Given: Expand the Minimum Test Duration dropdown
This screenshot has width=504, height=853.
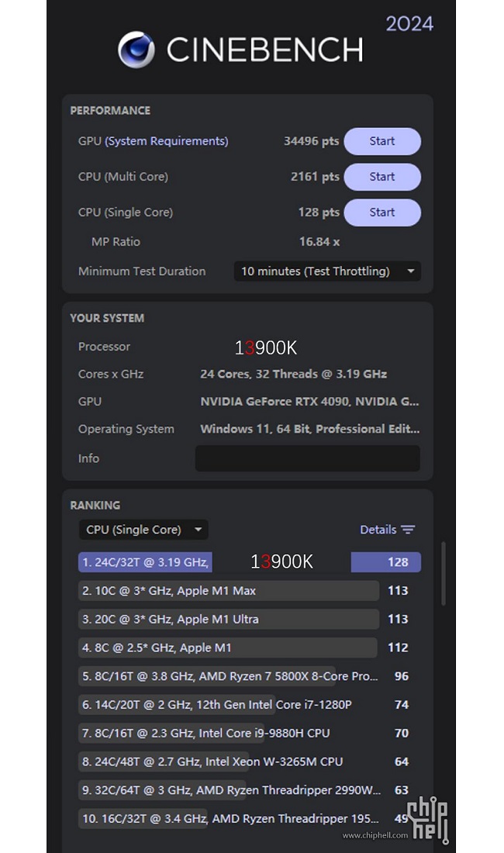Looking at the screenshot, I should (x=326, y=271).
